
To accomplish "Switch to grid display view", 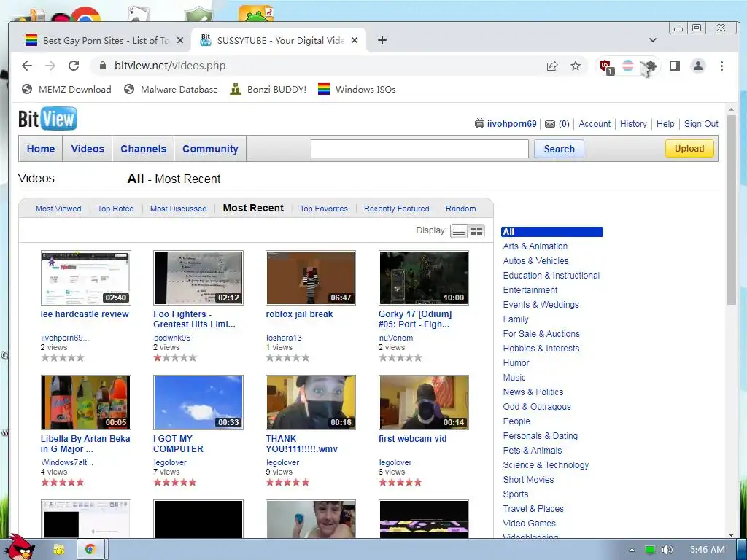I will tap(476, 231).
